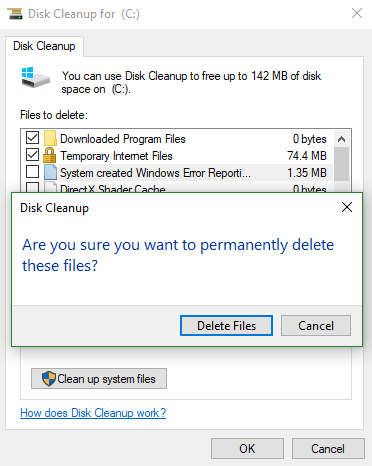Click the Disk Cleanup drive icon in title bar

(x=15, y=14)
